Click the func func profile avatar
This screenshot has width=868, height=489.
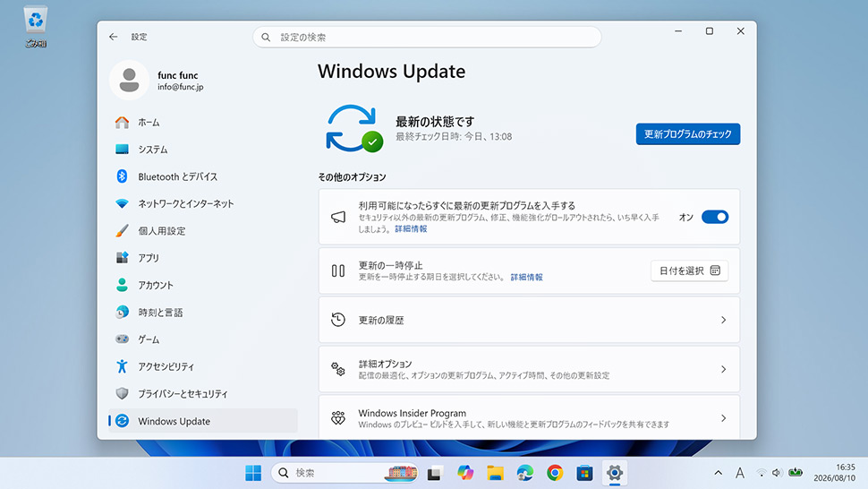(129, 80)
